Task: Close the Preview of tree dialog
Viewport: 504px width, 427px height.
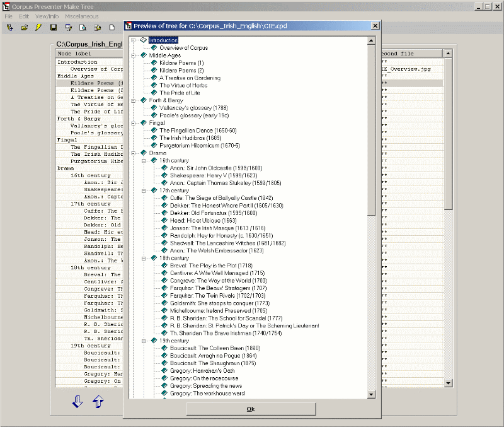Action: tap(375, 26)
